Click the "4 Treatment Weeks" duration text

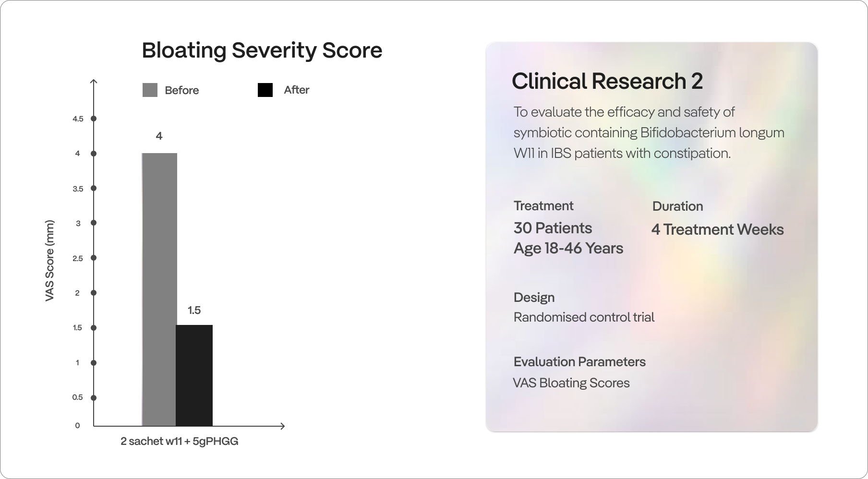(x=717, y=229)
